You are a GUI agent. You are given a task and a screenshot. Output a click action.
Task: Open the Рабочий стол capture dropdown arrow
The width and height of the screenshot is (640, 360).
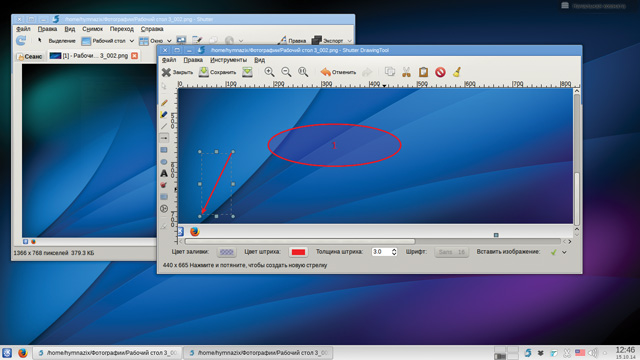[x=132, y=41]
